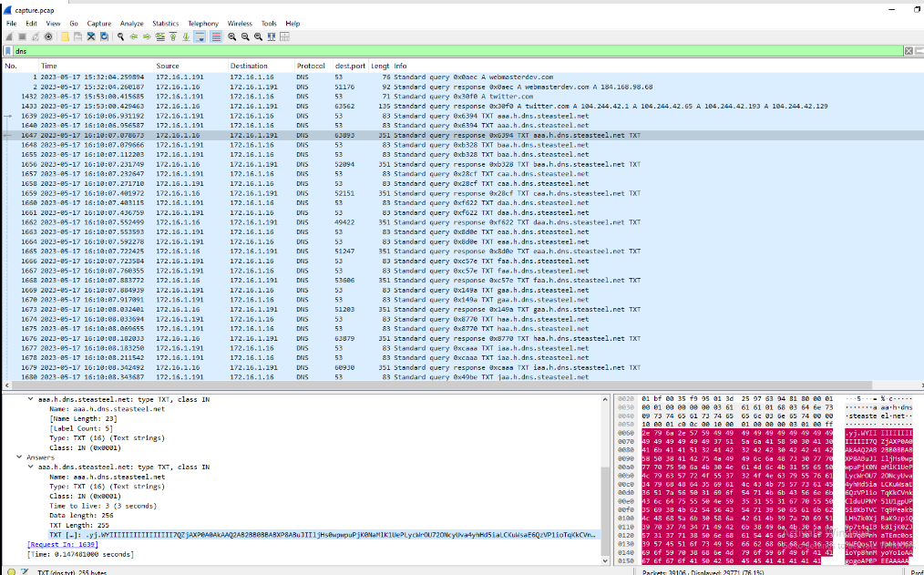Viewport: 924px width, 575px height.
Task: Open display filter bookmark dropdown
Action: click(x=8, y=51)
